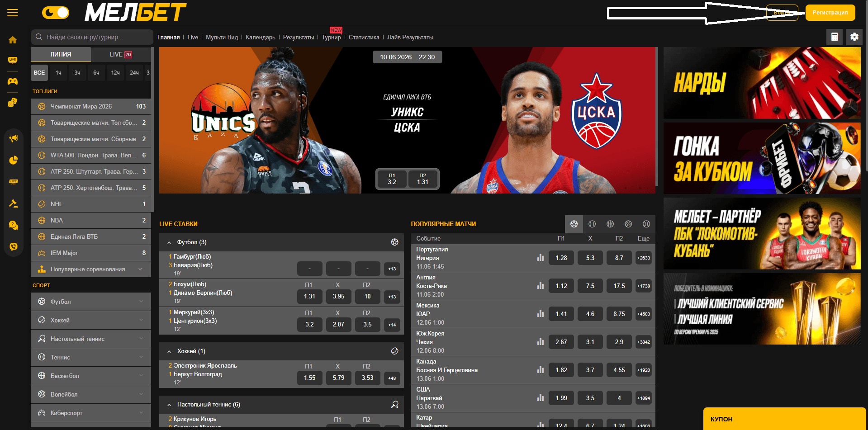Expand the Футбол sport category
Image resolution: width=868 pixels, height=430 pixels.
pyautogui.click(x=91, y=302)
